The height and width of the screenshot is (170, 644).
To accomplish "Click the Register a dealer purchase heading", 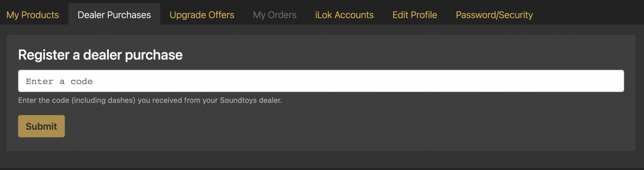I will [100, 55].
